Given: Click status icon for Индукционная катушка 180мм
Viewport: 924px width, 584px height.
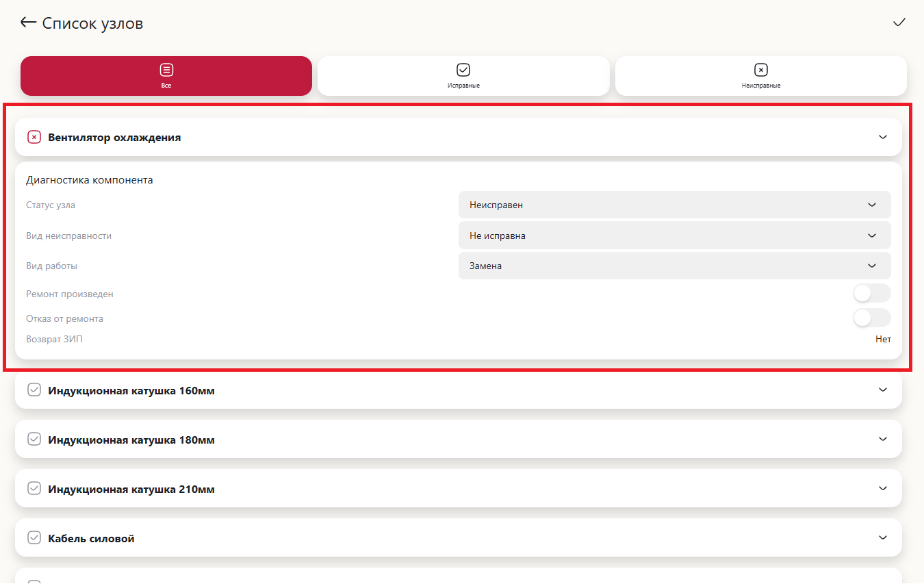Looking at the screenshot, I should [34, 440].
